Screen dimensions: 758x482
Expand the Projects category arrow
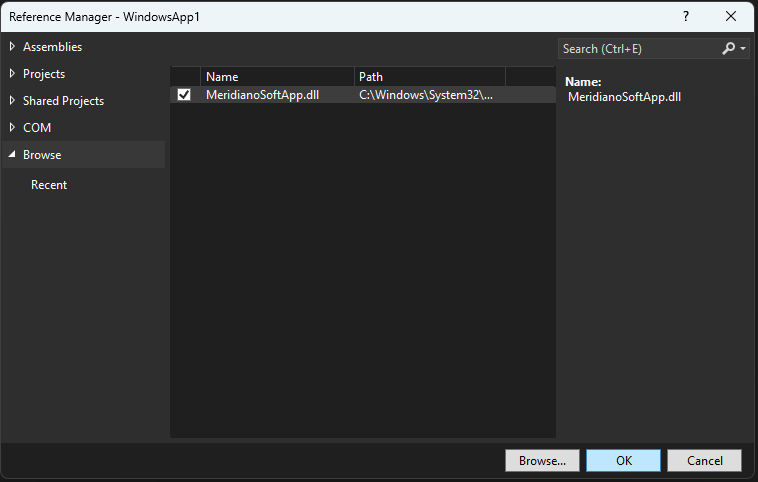click(x=13, y=73)
